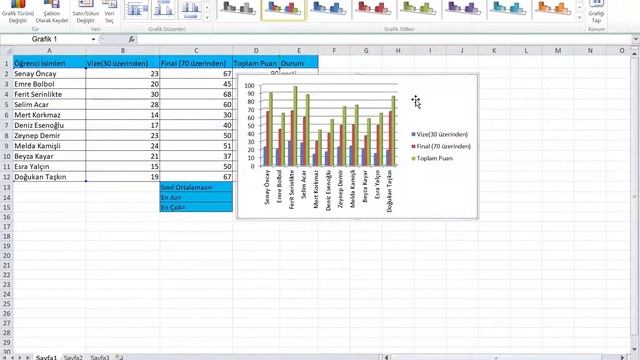The image size is (640, 360).
Task: Select the cell with Senay Öncay
Action: click(x=49, y=73)
